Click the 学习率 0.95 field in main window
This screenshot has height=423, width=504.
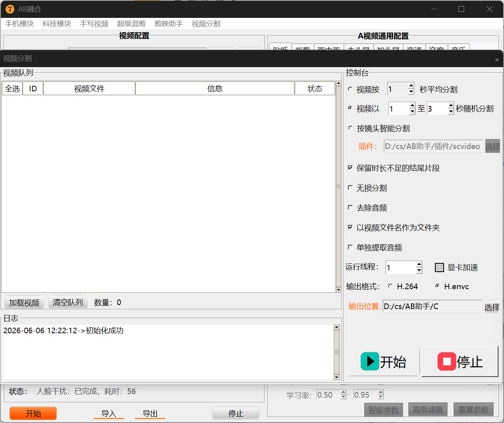(x=365, y=395)
